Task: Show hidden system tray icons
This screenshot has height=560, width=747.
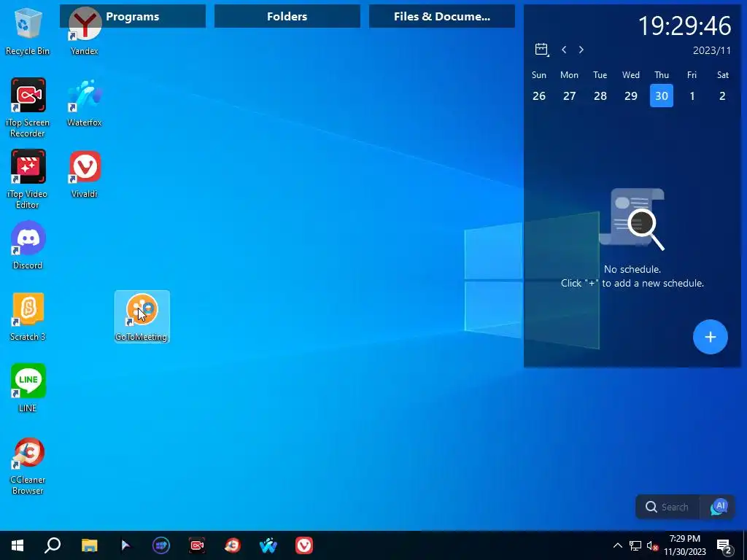Action: tap(617, 545)
